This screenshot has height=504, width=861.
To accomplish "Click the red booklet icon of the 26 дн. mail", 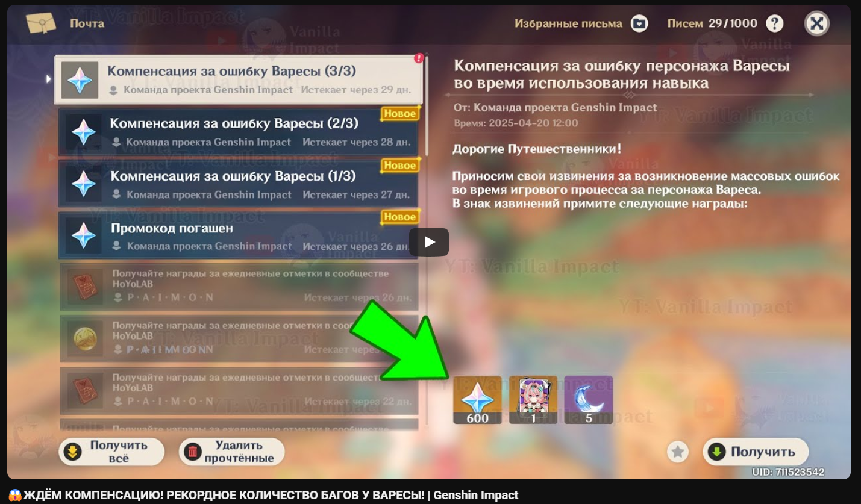I will pyautogui.click(x=84, y=287).
